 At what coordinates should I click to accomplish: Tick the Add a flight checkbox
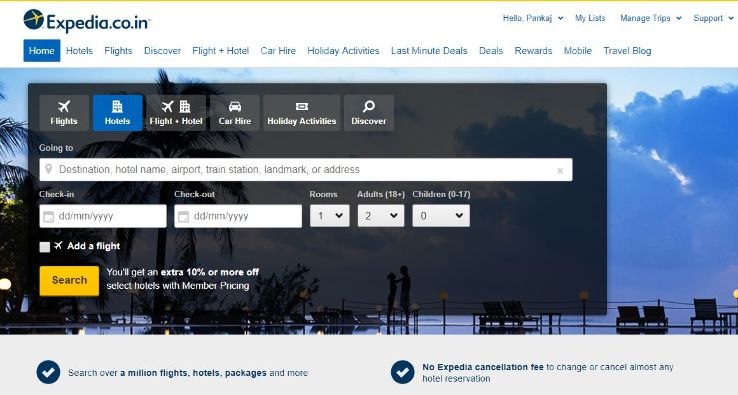45,247
